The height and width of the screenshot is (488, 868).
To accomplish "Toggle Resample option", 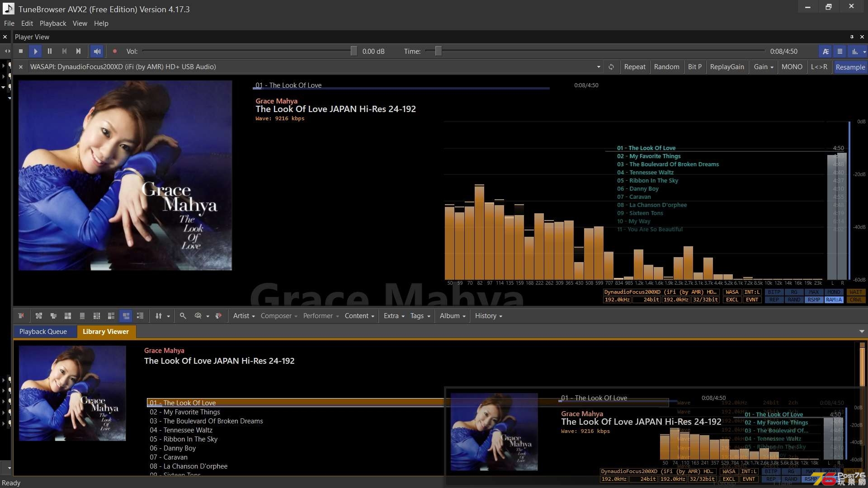I will [850, 67].
